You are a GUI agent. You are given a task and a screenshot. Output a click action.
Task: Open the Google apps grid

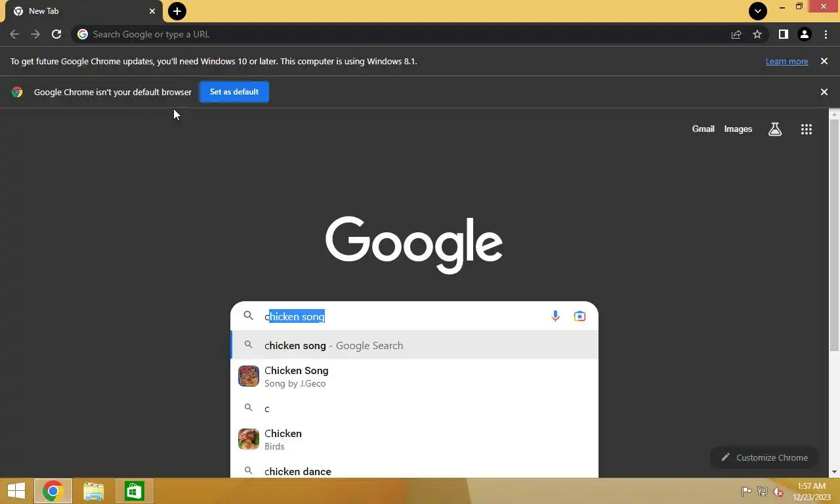click(x=807, y=129)
